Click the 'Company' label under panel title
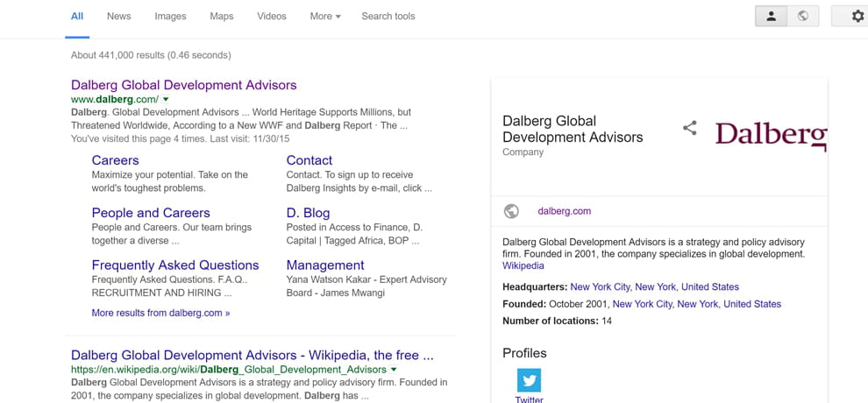Viewport: 868px width, 403px height. click(523, 152)
